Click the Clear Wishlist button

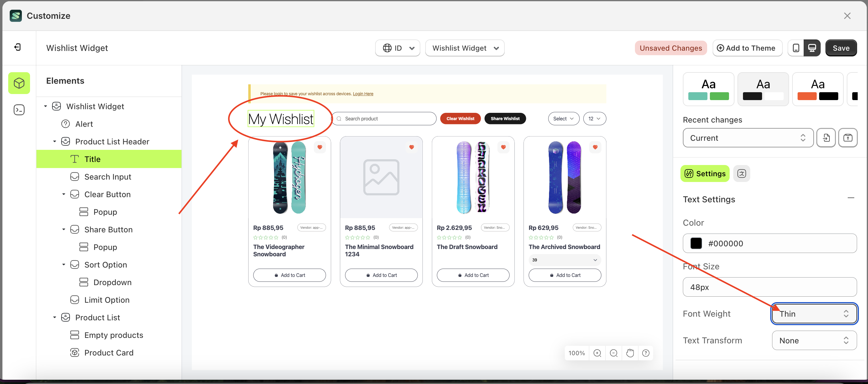pos(460,118)
